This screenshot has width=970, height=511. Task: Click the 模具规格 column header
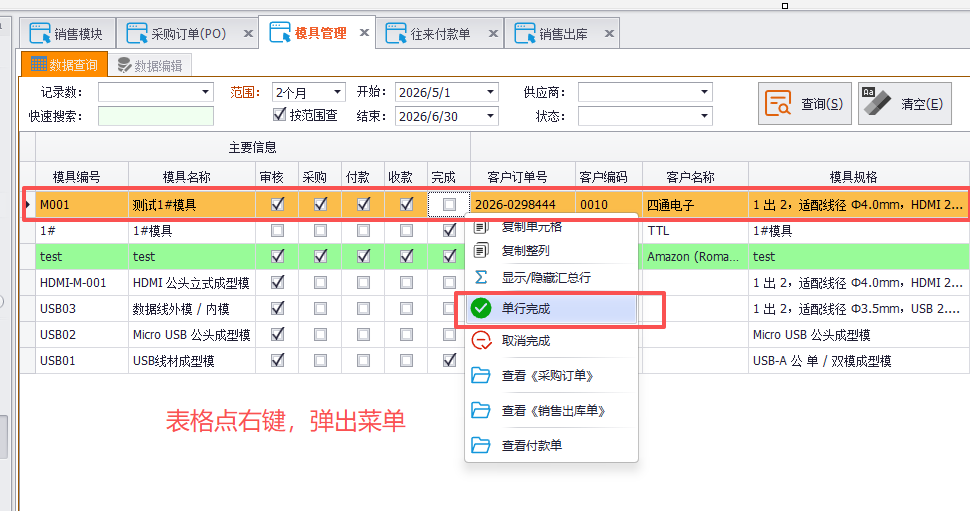point(859,177)
